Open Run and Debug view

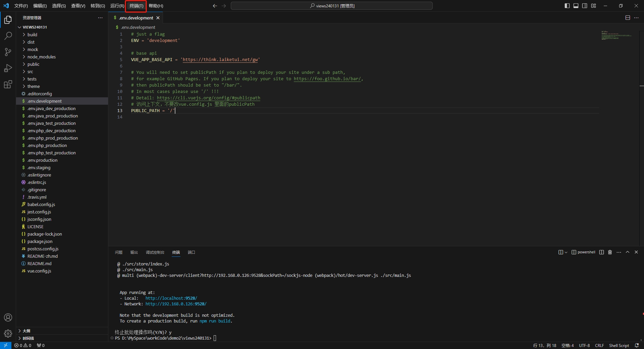tap(8, 68)
